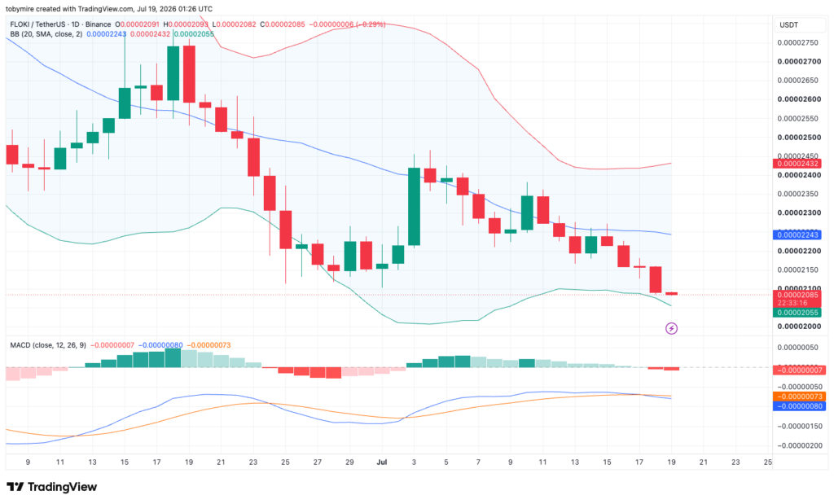Click the TradingView logo at bottom
This screenshot has width=834, height=504.
click(x=51, y=487)
